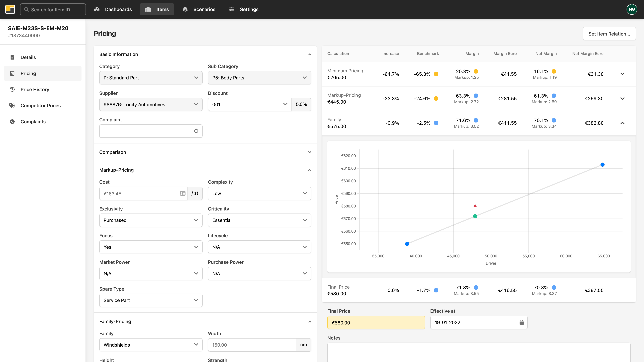Collapse the Family calculation row
Viewport: 644px width, 362px height.
(622, 123)
